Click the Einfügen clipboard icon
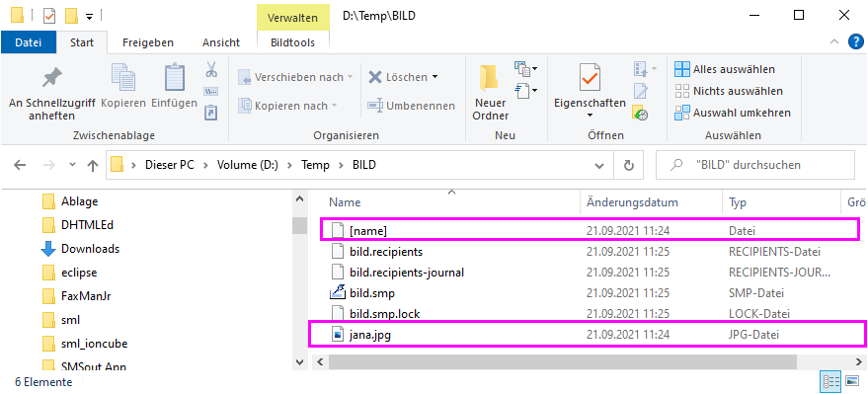868x394 pixels. coord(175,77)
